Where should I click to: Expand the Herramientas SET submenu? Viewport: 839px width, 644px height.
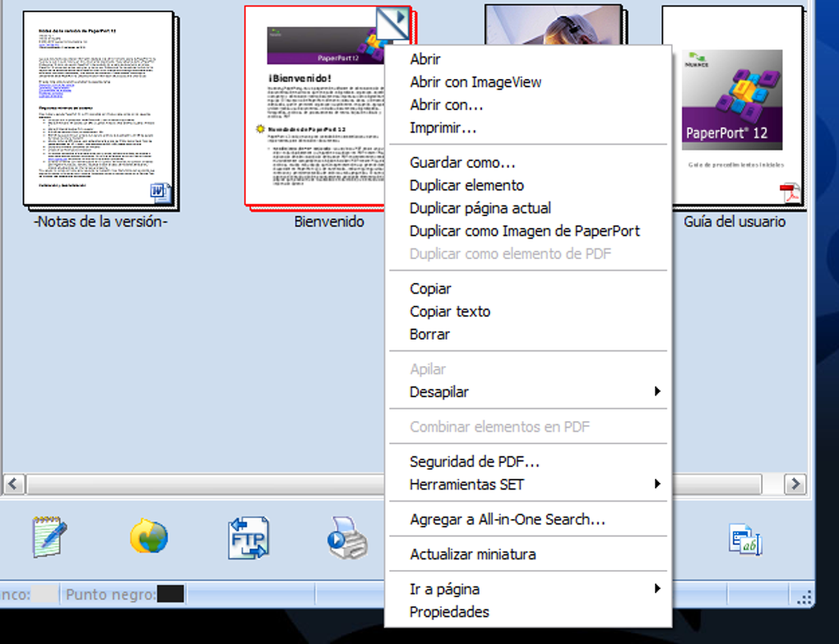(528, 484)
